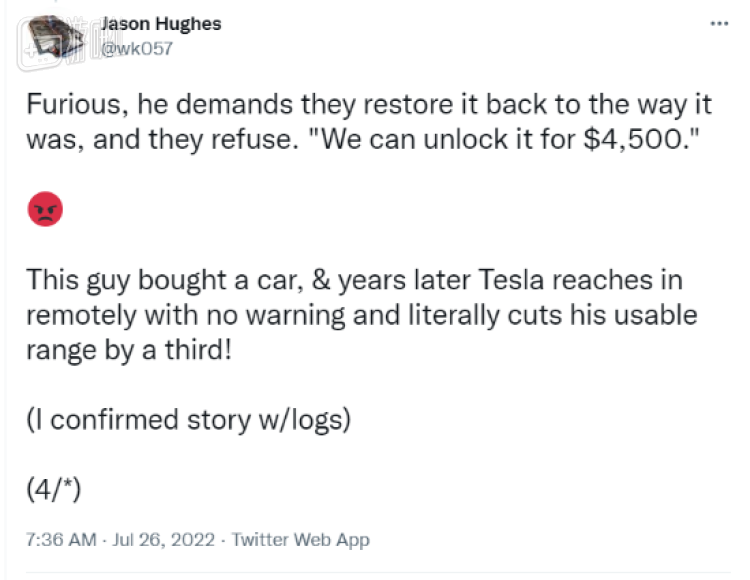Click the @wk057 handle
This screenshot has width=750, height=580.
point(138,47)
